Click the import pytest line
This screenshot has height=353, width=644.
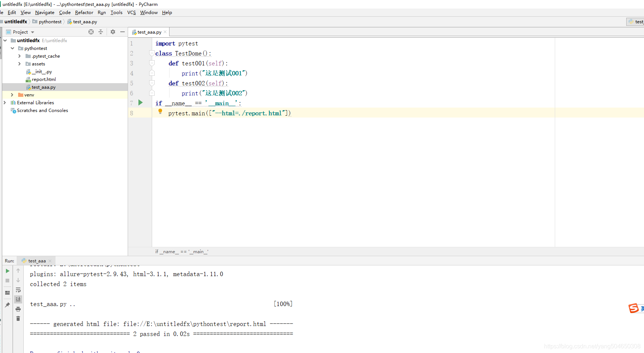[177, 44]
